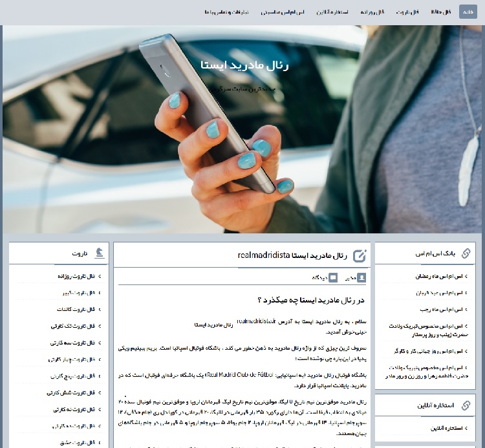Image resolution: width=485 pixels, height=448 pixels.
Task: Click the استخاره آنلاین widget heading text
Action: [435, 405]
